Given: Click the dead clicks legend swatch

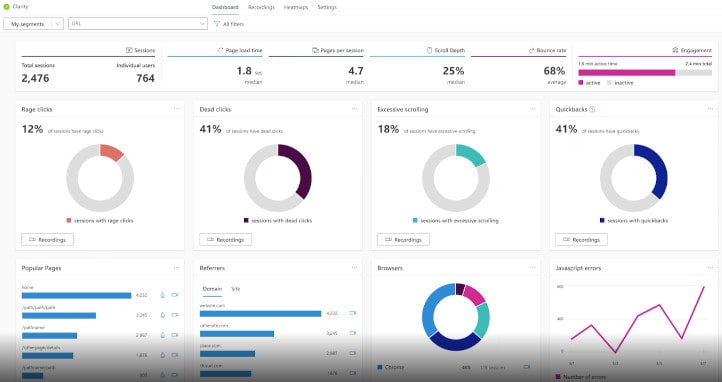Looking at the screenshot, I should point(246,220).
